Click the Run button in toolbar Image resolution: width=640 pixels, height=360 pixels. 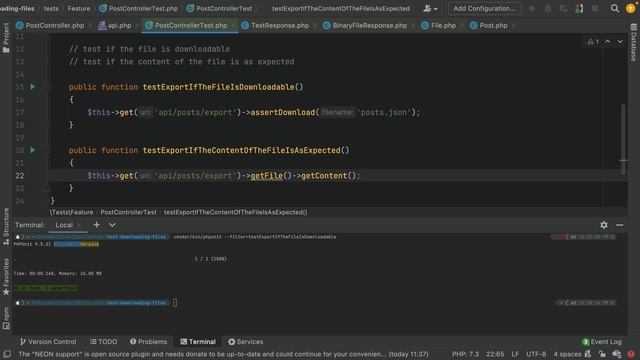click(x=532, y=8)
